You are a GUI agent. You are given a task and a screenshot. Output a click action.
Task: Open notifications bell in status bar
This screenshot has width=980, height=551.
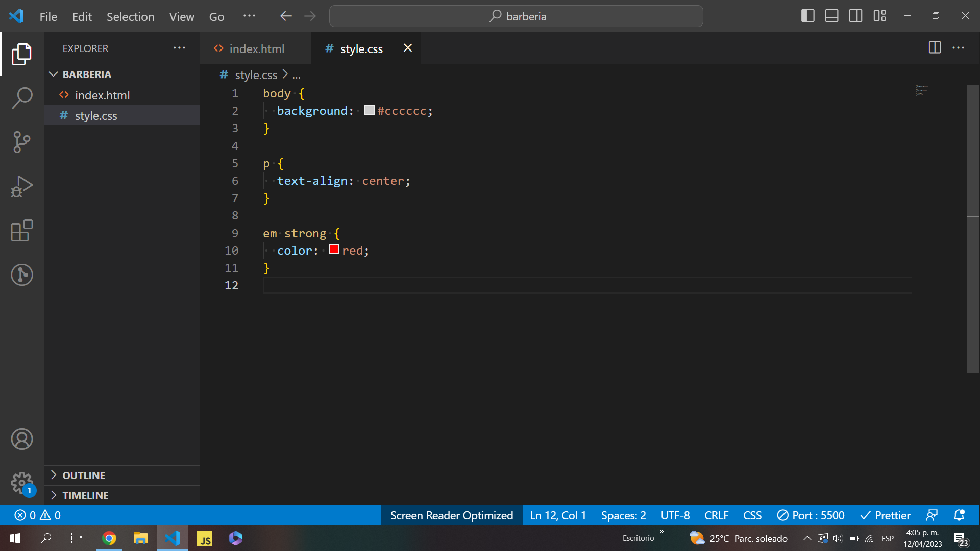959,515
